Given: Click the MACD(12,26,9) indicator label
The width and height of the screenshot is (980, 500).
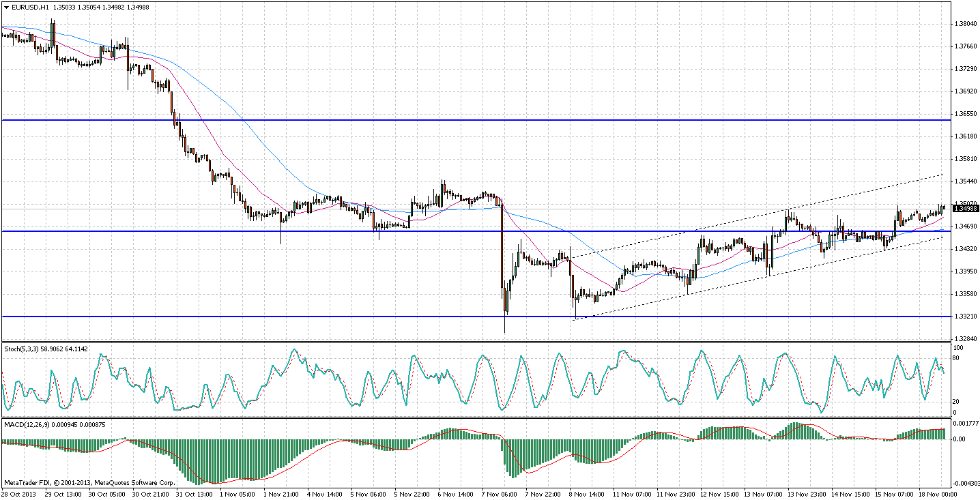Looking at the screenshot, I should click(25, 424).
